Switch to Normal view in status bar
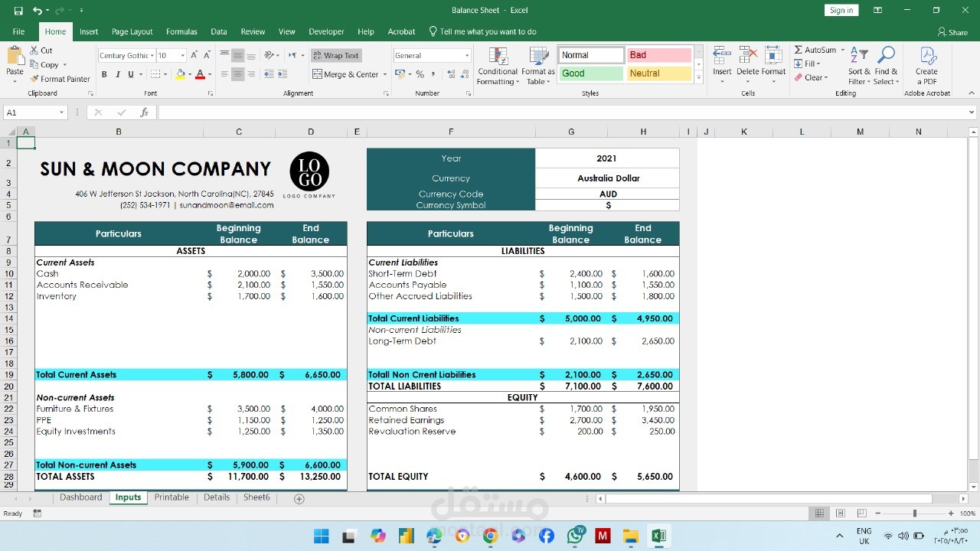 click(820, 514)
